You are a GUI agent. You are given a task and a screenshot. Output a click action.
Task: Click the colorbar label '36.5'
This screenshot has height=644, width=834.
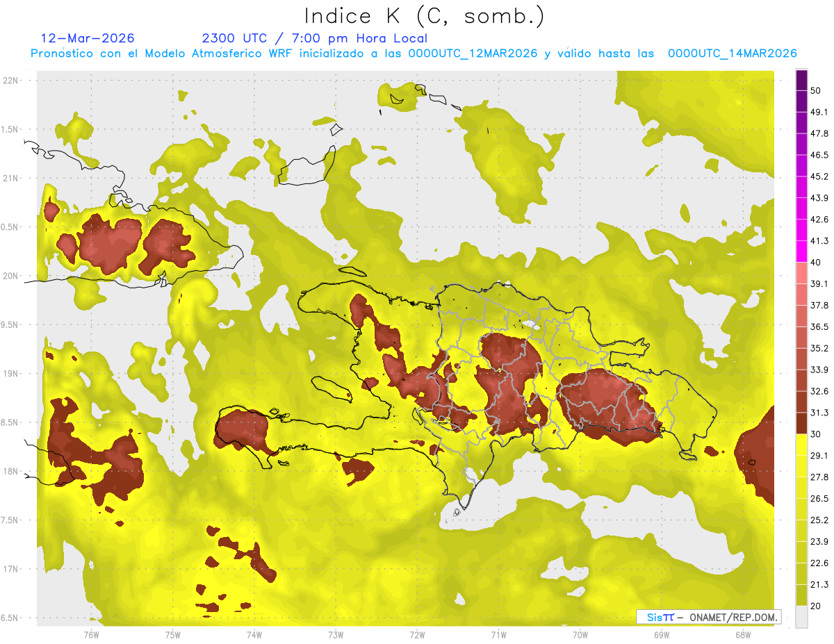[x=819, y=327]
